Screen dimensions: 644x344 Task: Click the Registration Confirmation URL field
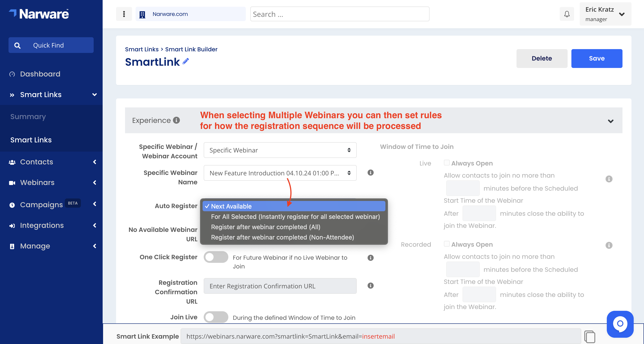click(280, 286)
